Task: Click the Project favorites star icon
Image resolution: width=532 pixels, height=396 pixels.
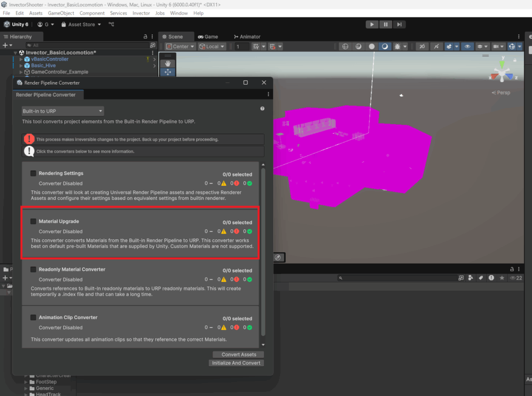Action: (502, 278)
